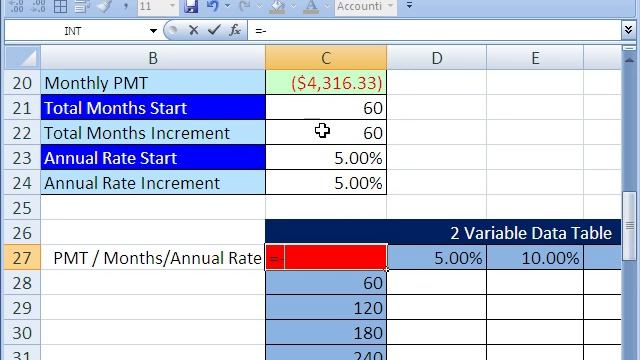Screen dimensions: 640x360
Task: Click the Monthly PMT label cell
Action: (153, 83)
